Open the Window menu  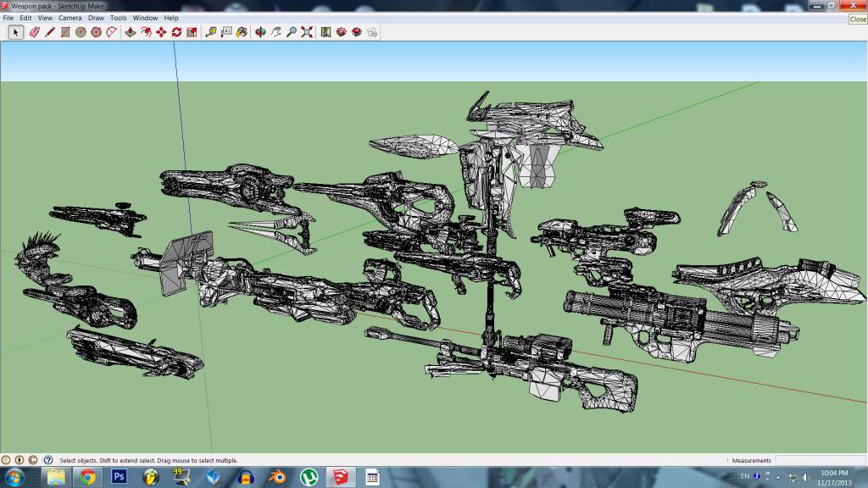[146, 19]
